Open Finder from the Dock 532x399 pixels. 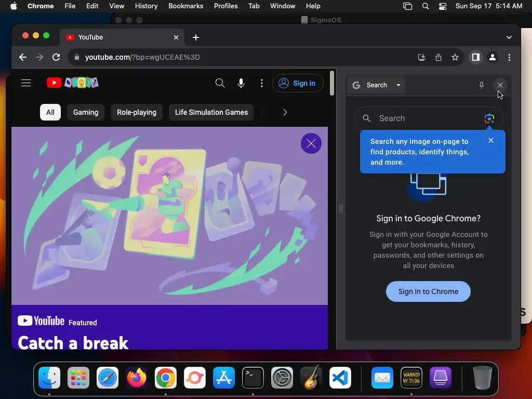click(49, 378)
